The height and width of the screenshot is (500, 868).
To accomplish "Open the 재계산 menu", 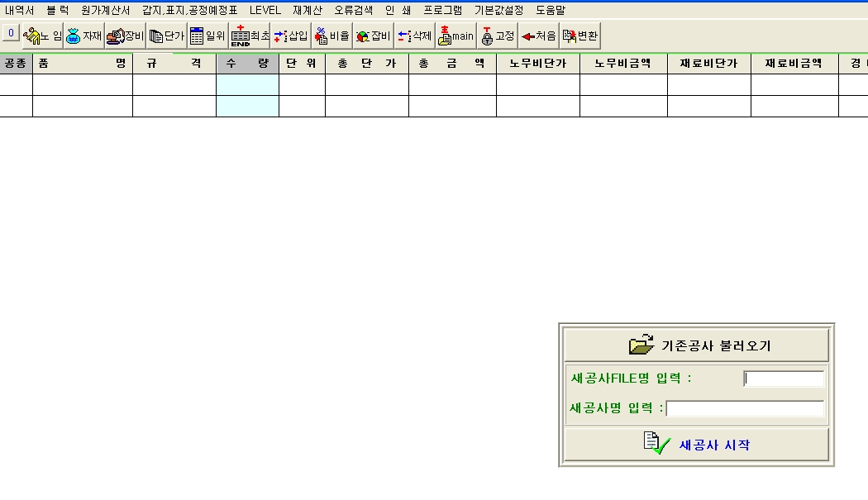I will pyautogui.click(x=308, y=11).
